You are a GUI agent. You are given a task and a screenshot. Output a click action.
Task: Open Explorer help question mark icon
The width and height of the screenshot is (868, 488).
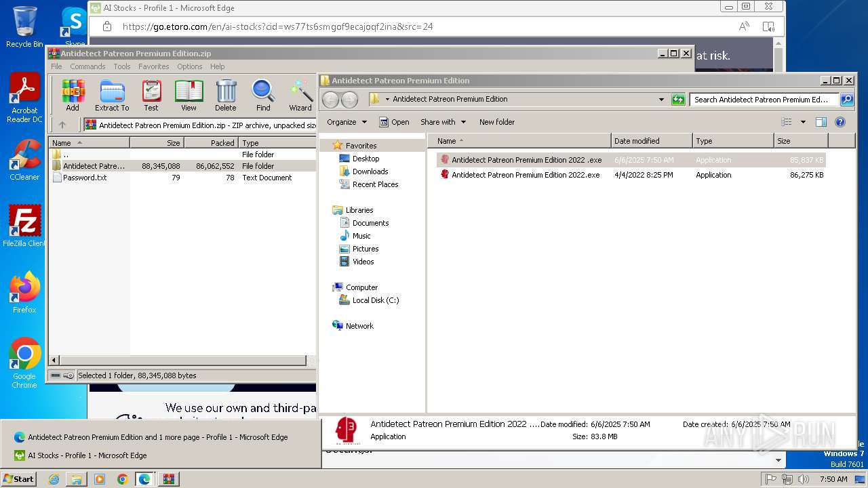840,122
